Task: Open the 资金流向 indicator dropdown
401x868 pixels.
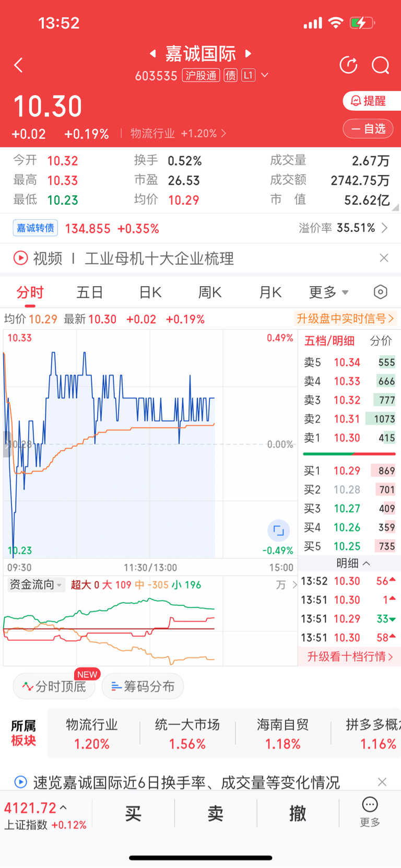Action: pyautogui.click(x=36, y=585)
